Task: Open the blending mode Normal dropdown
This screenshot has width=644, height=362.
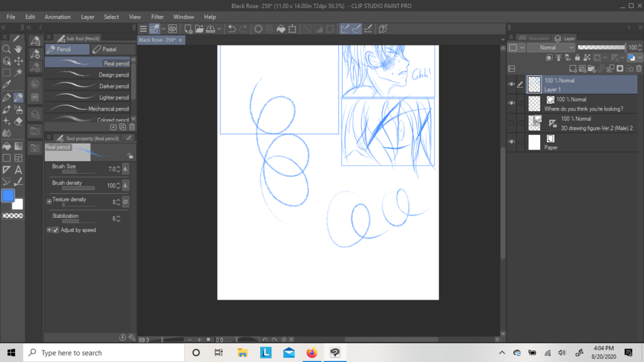Action: click(551, 48)
